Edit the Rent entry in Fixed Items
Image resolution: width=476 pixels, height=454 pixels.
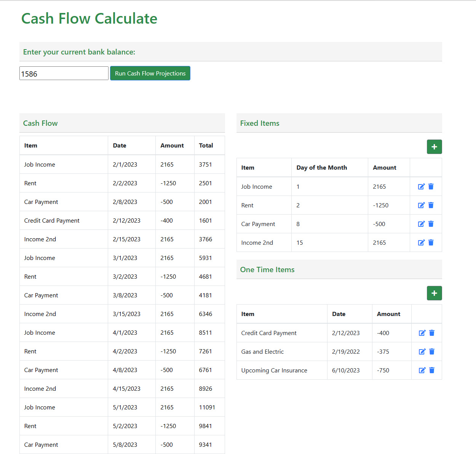(x=421, y=205)
